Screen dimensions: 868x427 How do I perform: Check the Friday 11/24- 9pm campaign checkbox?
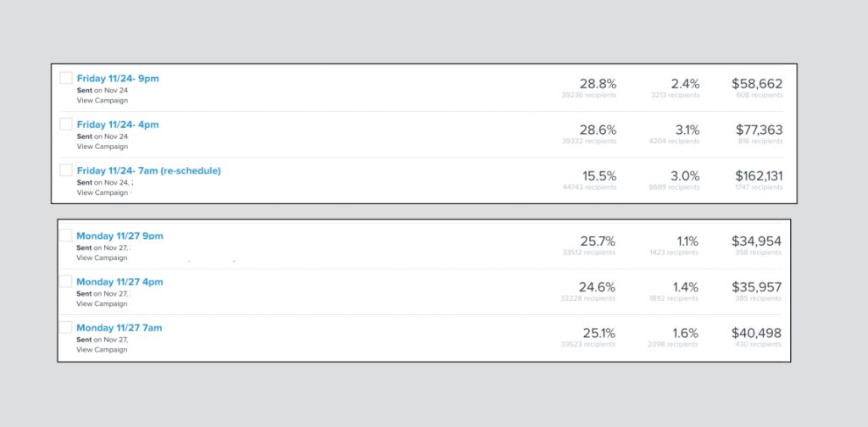coord(66,78)
